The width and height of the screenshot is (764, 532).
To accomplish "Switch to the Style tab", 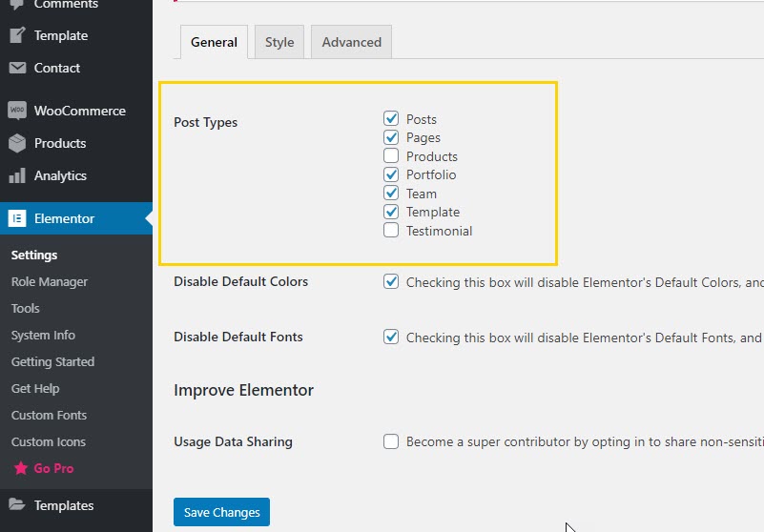I will [x=279, y=42].
